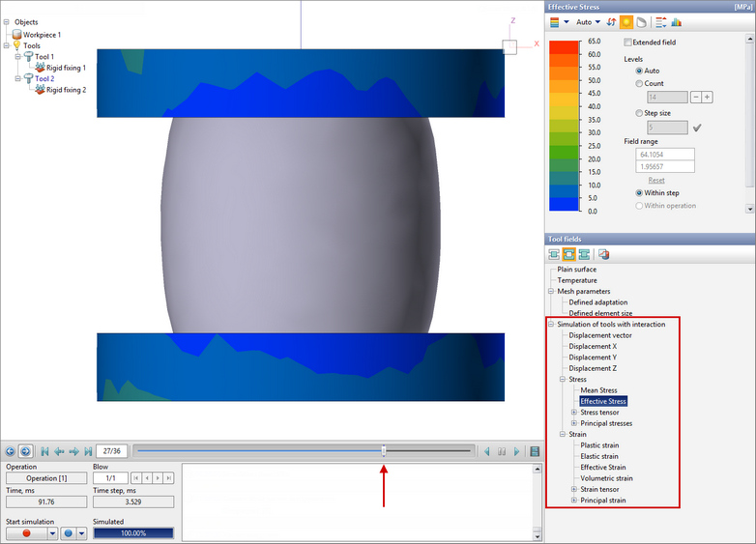Viewport: 756px width, 544px height.
Task: Jump to the last simulation step
Action: tap(88, 451)
